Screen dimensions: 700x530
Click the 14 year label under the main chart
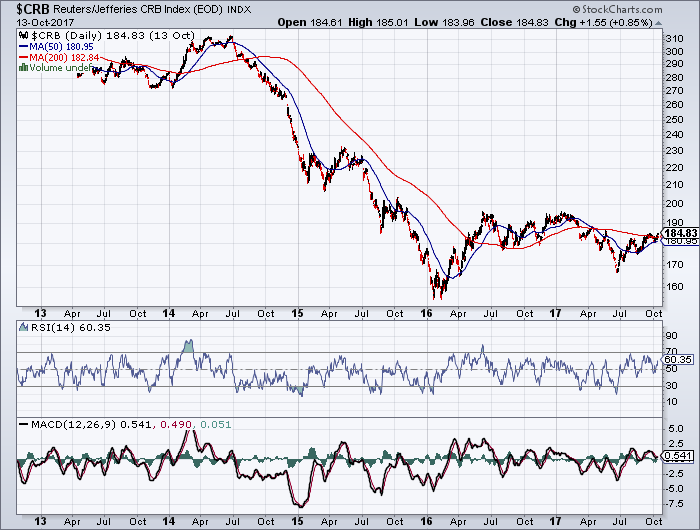point(168,313)
